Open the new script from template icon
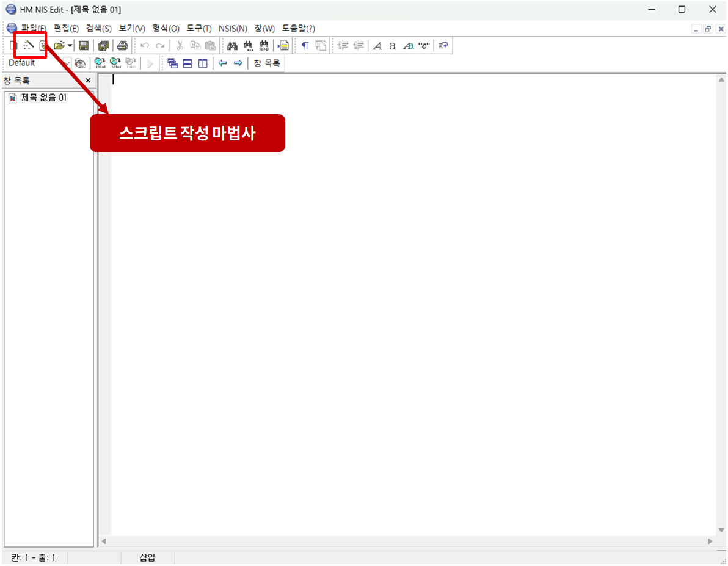 pyautogui.click(x=43, y=46)
